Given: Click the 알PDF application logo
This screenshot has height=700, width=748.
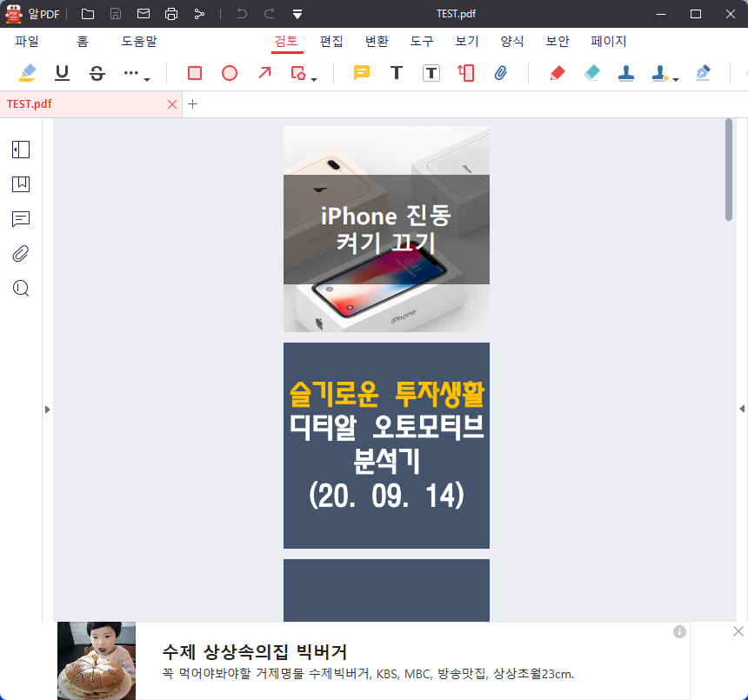Looking at the screenshot, I should click(x=14, y=14).
